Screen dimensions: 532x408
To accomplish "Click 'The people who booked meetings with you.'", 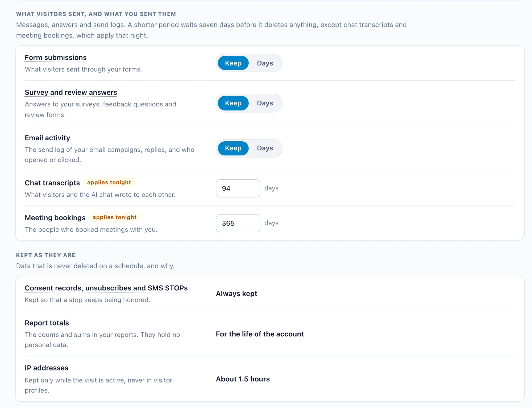I will point(91,229).
